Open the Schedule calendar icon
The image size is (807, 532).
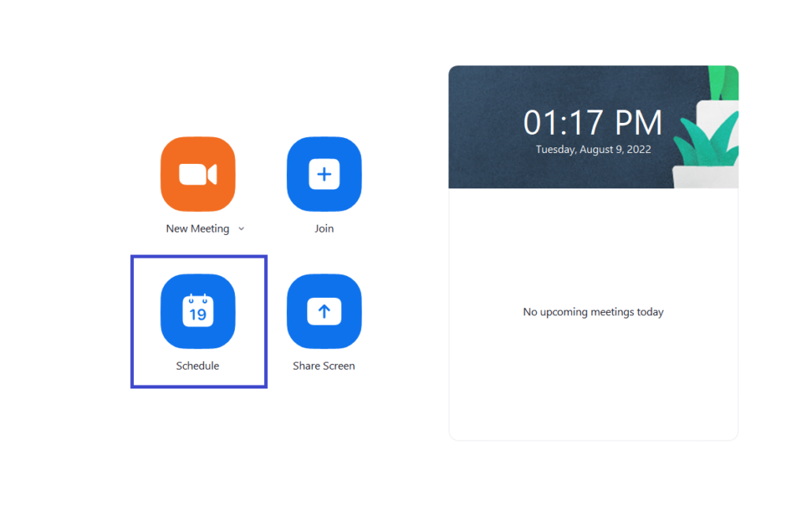point(198,311)
